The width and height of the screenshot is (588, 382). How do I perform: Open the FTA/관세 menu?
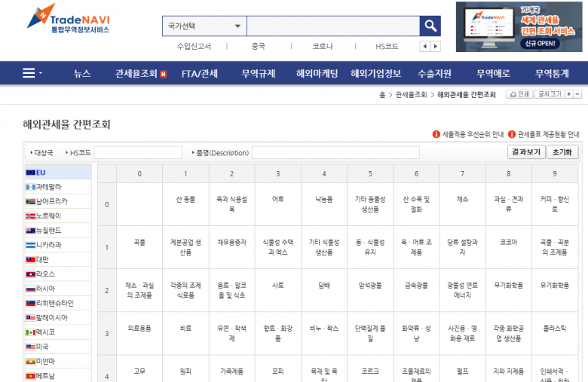pyautogui.click(x=200, y=74)
